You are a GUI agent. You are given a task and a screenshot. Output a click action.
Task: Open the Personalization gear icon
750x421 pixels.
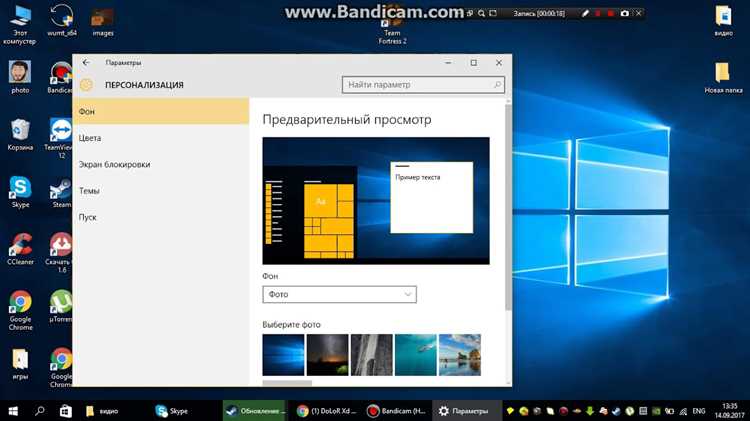tap(86, 85)
